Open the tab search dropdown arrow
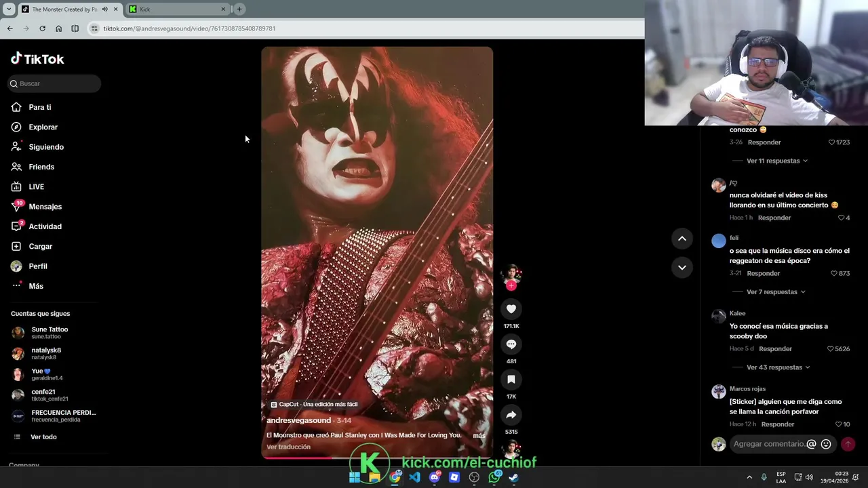Viewport: 868px width, 488px height. click(x=9, y=9)
